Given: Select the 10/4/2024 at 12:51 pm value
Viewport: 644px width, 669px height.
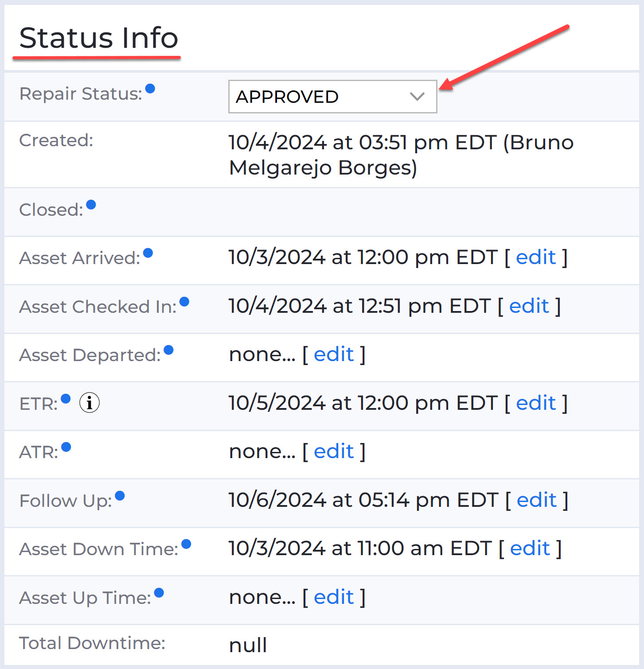Looking at the screenshot, I should 360,306.
